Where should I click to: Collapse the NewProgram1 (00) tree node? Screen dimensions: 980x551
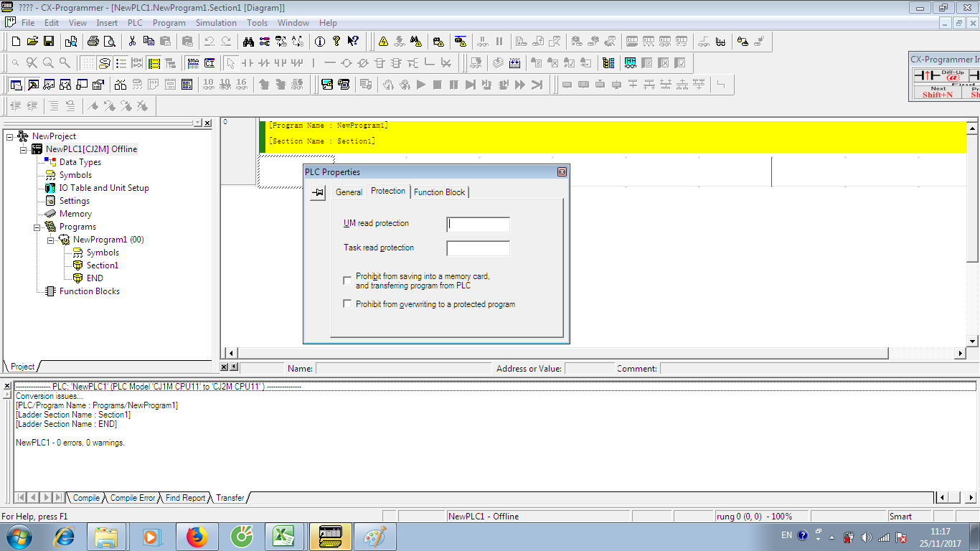click(51, 240)
